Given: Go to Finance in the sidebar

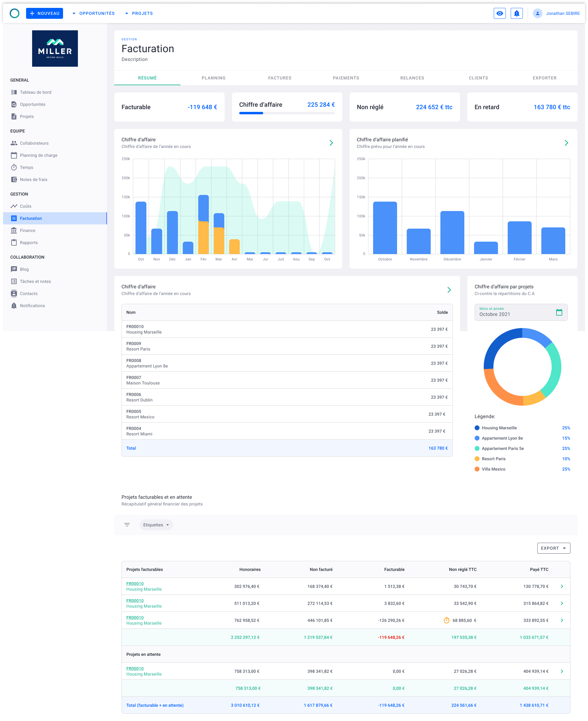Looking at the screenshot, I should point(28,230).
